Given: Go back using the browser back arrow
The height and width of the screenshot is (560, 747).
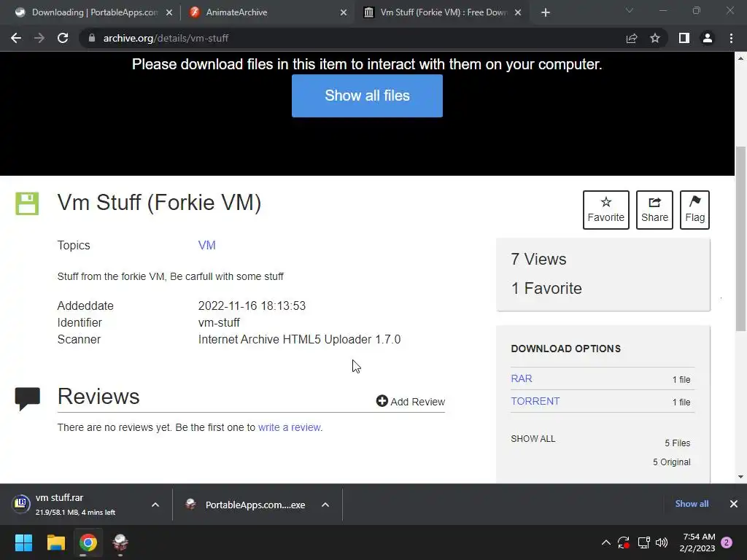Looking at the screenshot, I should [x=16, y=38].
